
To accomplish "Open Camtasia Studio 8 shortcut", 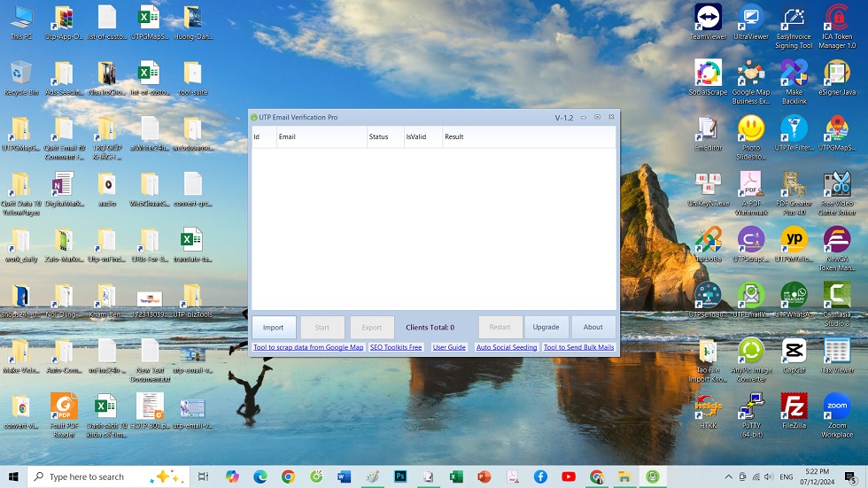I will pos(837,298).
